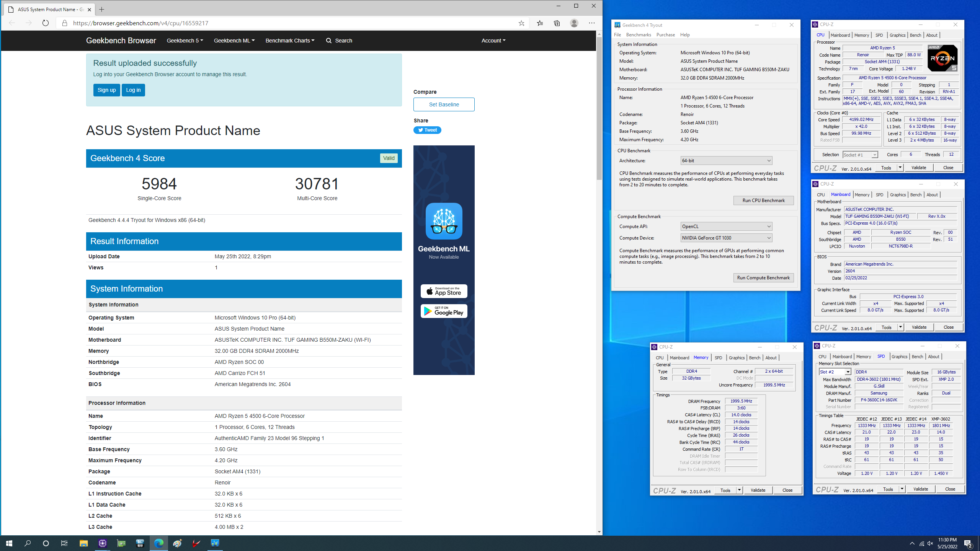Screen dimensions: 980x551
Task: Open the notification center icon
Action: 968,543
